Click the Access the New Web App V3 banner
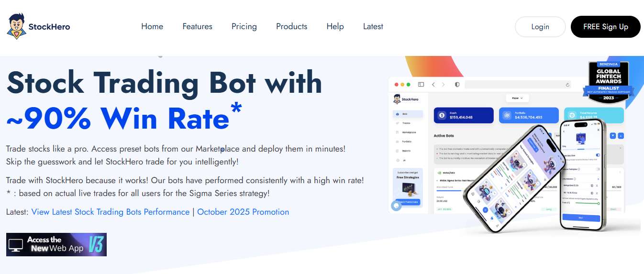 coord(56,244)
